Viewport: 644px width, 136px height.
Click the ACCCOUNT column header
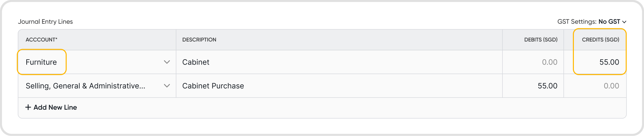41,40
